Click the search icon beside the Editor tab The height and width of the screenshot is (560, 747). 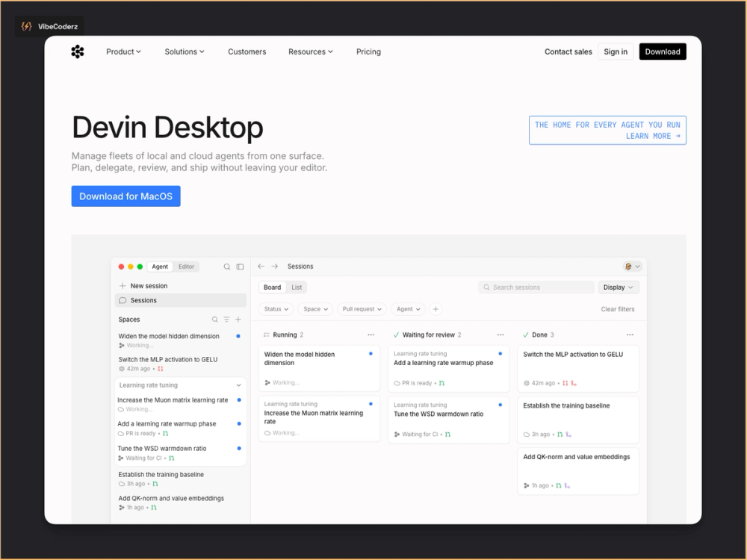[x=227, y=267]
